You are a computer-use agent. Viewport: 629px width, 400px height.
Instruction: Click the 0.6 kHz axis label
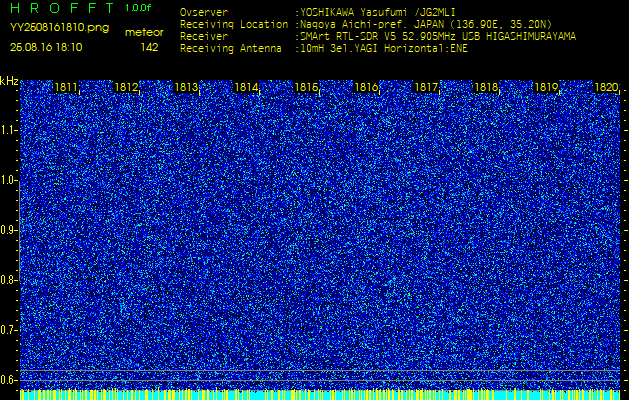pos(9,380)
